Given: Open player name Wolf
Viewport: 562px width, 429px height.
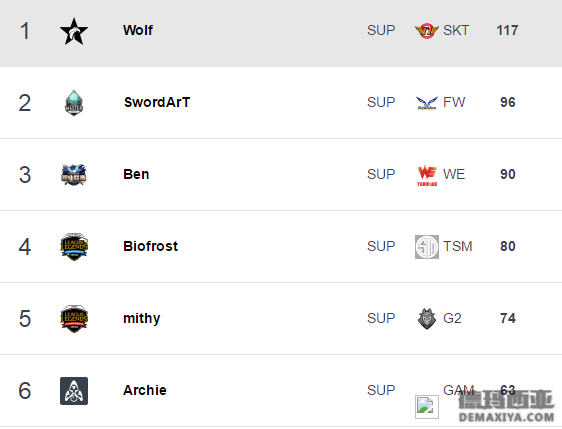Looking at the screenshot, I should click(x=138, y=30).
